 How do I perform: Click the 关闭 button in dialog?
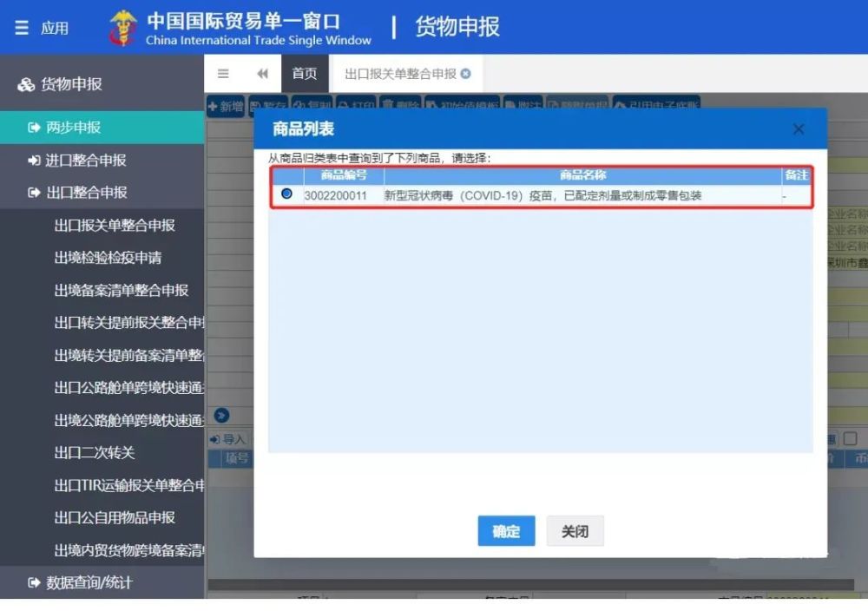(575, 531)
